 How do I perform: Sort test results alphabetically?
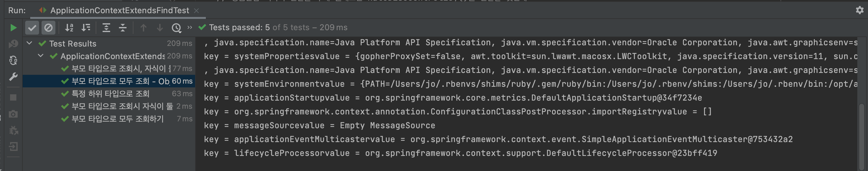[x=69, y=28]
